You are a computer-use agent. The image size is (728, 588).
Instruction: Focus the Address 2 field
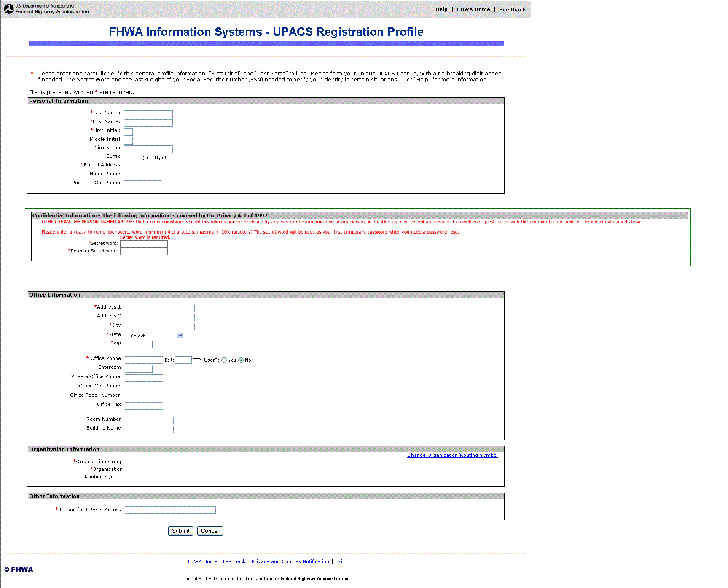tap(160, 317)
